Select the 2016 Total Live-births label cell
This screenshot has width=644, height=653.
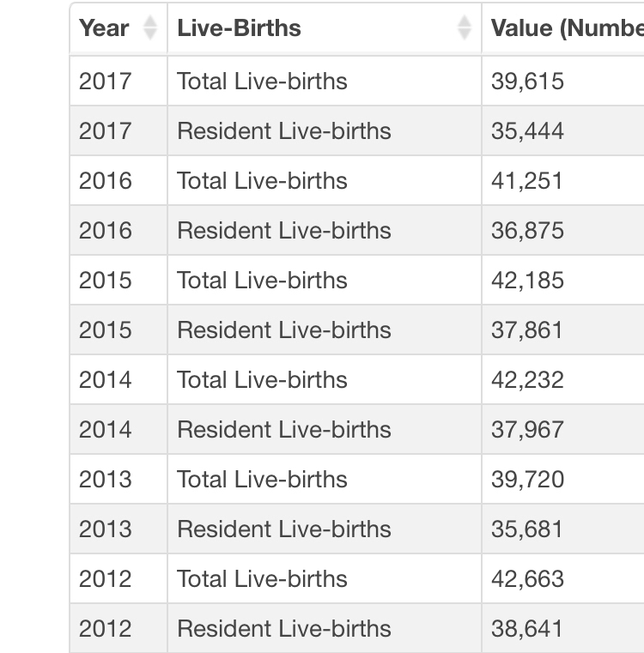[x=262, y=181]
